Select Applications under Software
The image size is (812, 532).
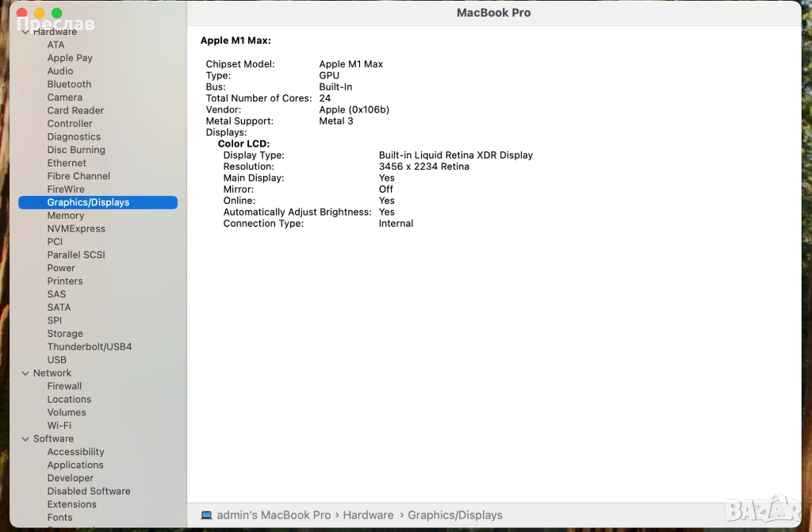(x=75, y=465)
